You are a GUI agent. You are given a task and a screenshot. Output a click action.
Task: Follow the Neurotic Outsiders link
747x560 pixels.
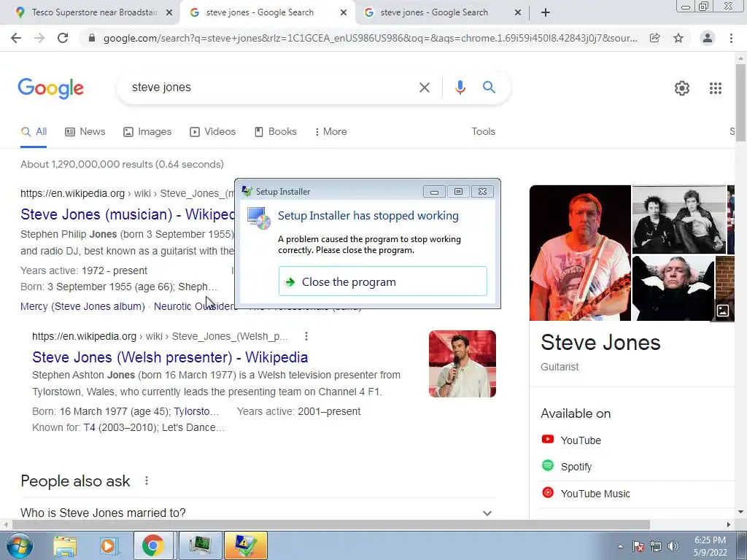(194, 306)
